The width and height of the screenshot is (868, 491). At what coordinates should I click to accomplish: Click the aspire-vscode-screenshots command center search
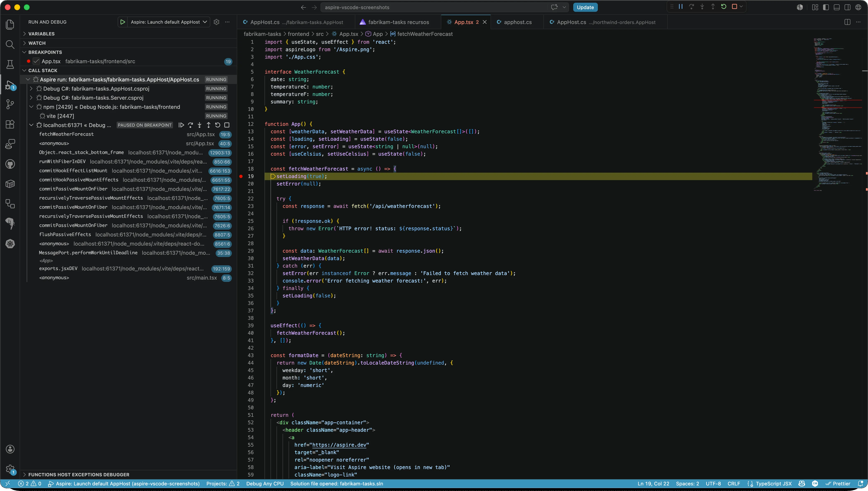click(x=445, y=7)
